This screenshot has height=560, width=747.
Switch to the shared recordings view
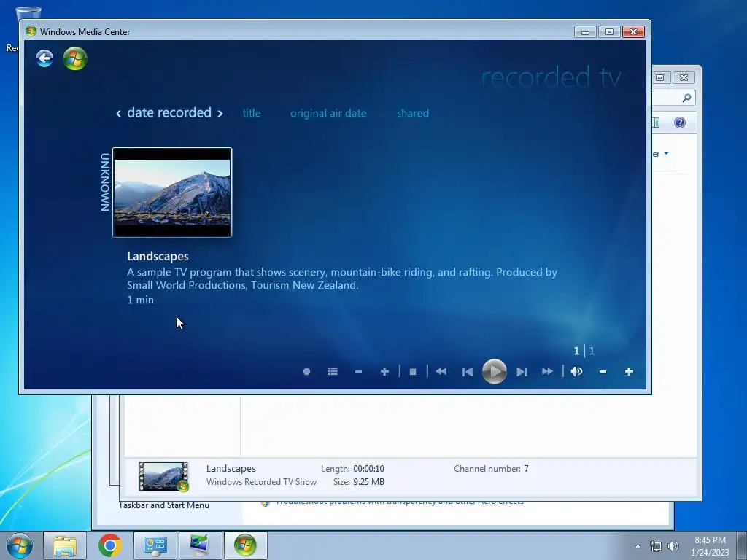[x=413, y=113]
